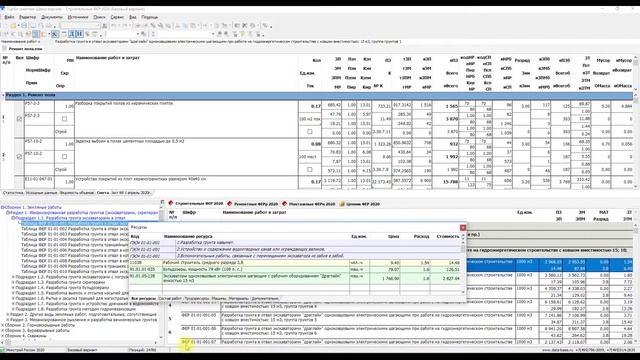Screen dimensions: 640x360
Task: Click horizontal scrollbar under the collections tree
Action: coord(80,342)
